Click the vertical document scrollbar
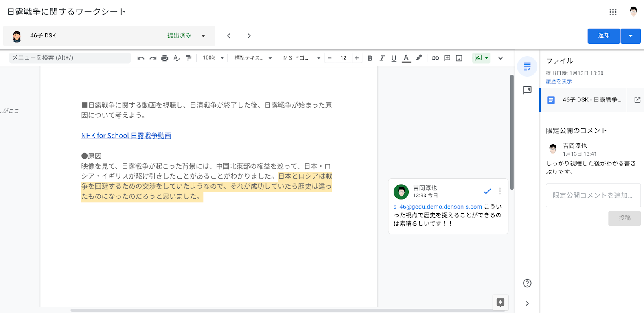This screenshot has height=313, width=644. (x=512, y=132)
